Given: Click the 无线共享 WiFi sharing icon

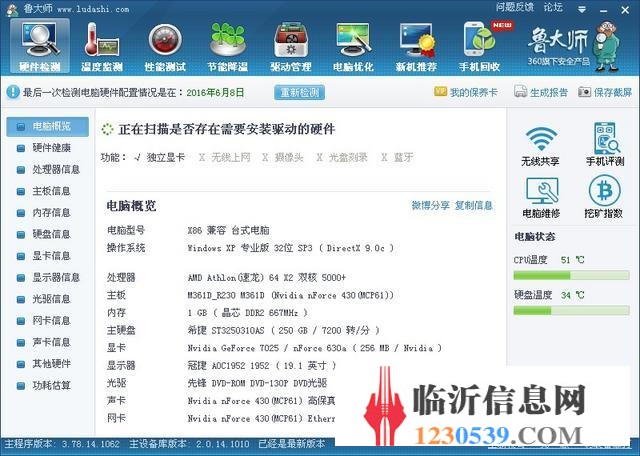Looking at the screenshot, I should pyautogui.click(x=540, y=146).
